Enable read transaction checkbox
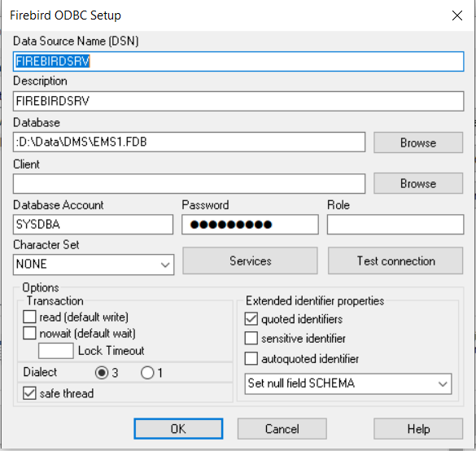The width and height of the screenshot is (476, 451). (29, 317)
